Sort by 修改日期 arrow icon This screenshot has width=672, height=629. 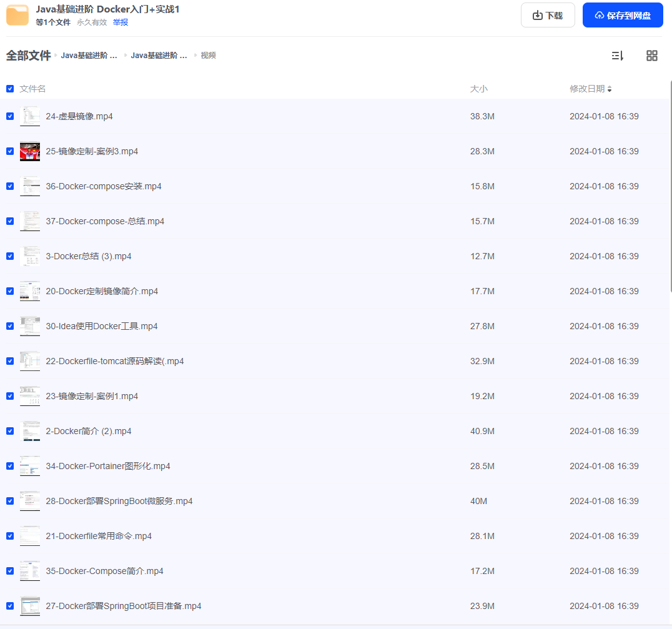click(x=610, y=89)
